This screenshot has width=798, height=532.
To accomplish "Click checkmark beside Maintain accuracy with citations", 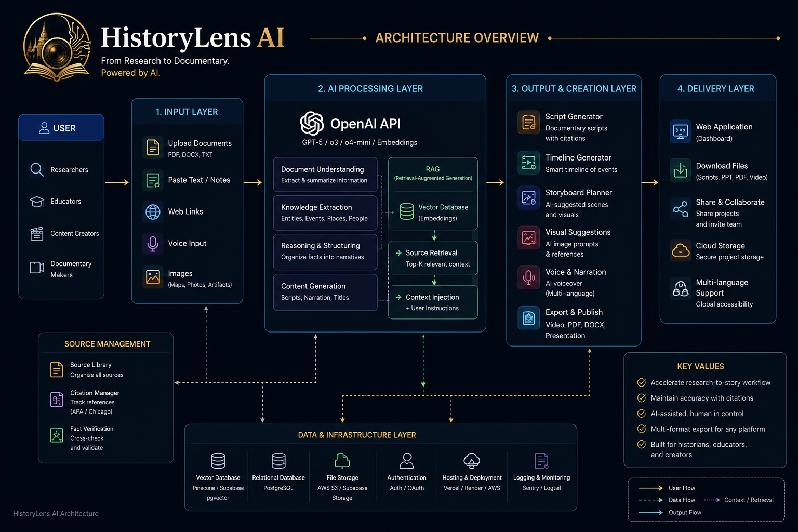I will tap(642, 398).
